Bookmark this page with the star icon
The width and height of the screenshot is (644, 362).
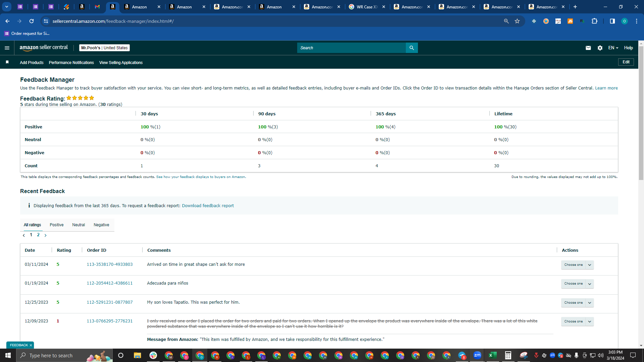tap(517, 21)
